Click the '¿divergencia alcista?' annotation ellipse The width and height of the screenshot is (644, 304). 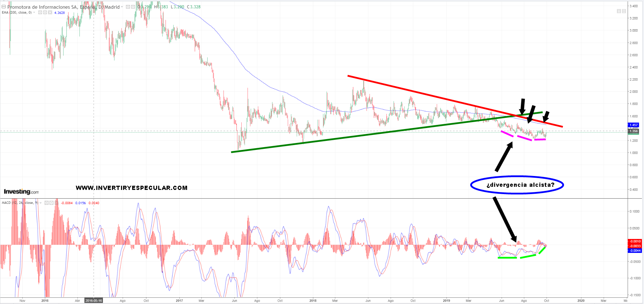(x=517, y=185)
